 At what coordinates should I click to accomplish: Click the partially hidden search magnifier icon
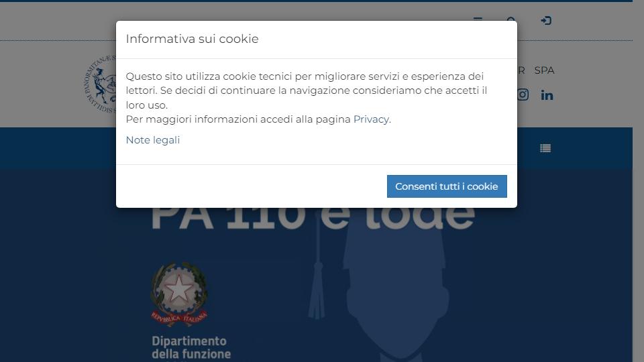coord(511,19)
